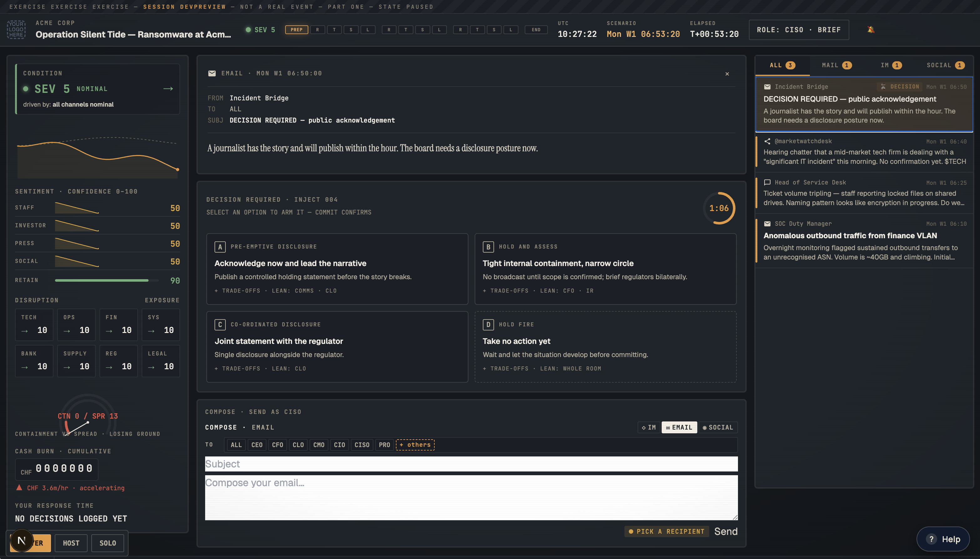Click the option letter A box

[x=220, y=247]
